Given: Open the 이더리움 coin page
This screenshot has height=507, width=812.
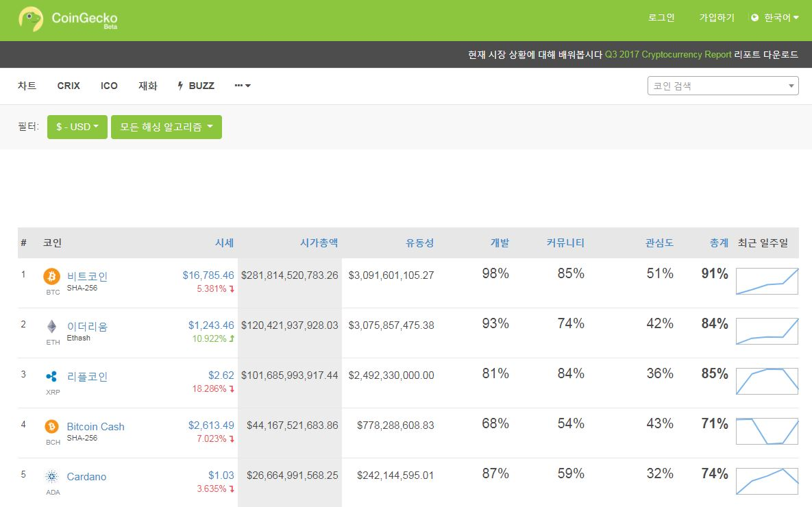Looking at the screenshot, I should click(87, 326).
